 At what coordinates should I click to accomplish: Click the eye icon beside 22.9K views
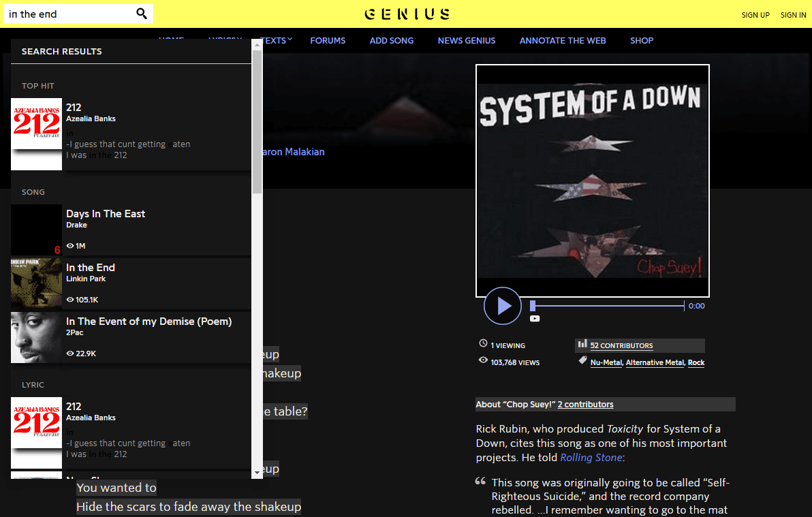click(x=70, y=354)
